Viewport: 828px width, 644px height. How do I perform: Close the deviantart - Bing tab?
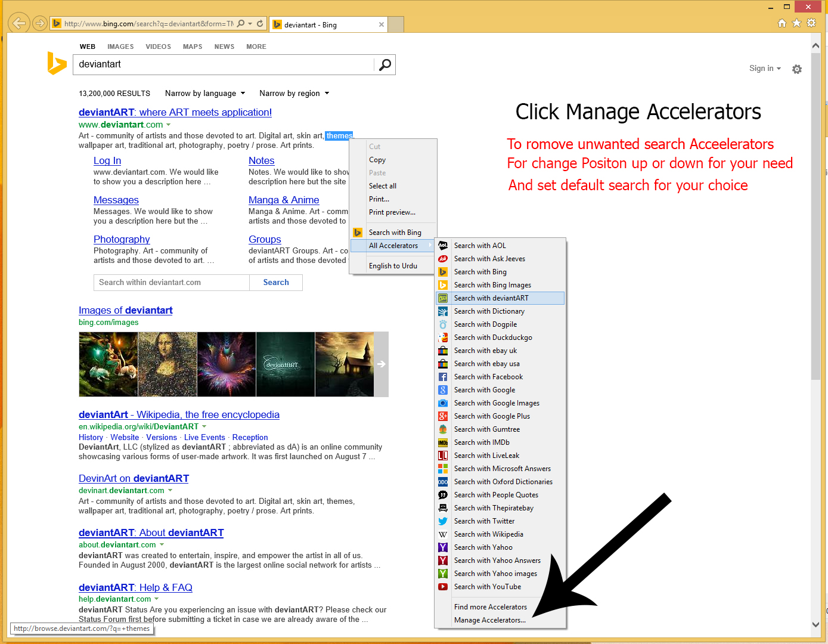pyautogui.click(x=382, y=24)
